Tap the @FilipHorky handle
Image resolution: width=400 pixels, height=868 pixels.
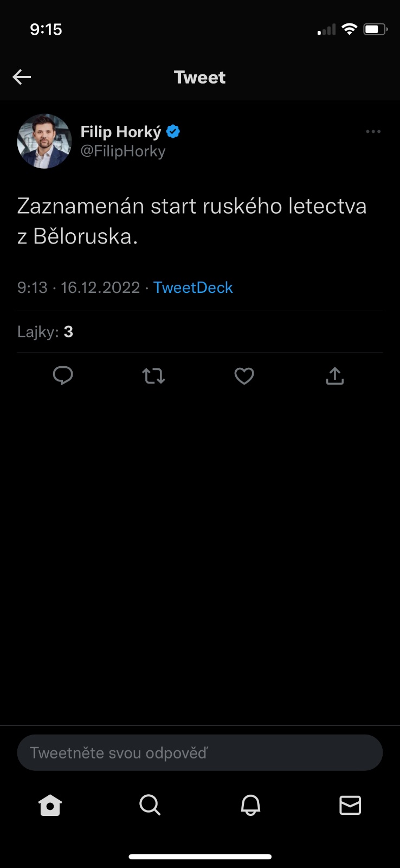pyautogui.click(x=123, y=151)
